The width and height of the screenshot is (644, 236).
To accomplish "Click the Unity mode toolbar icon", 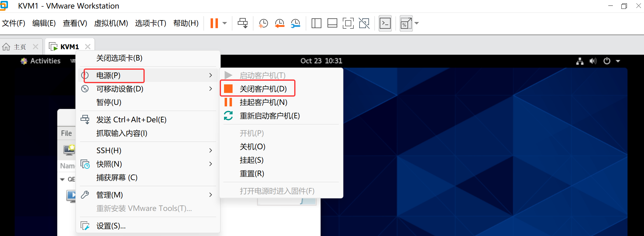I will [x=364, y=23].
